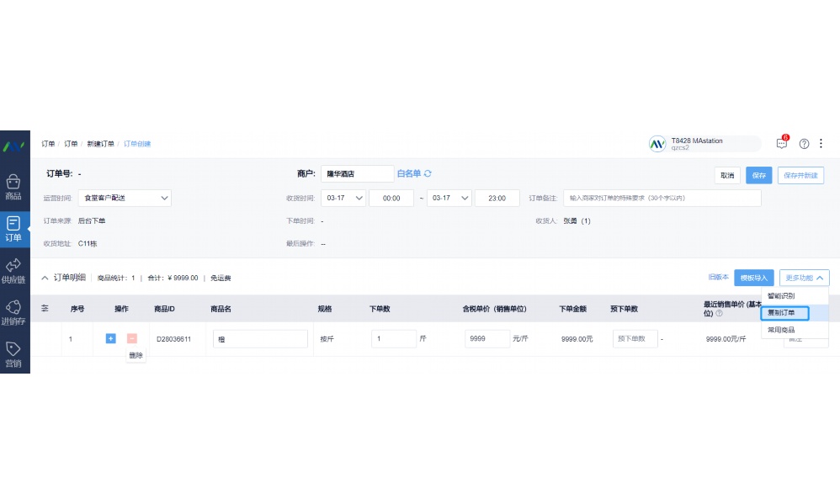
Task: Click the refresh icon beside 白名单
Action: 428,173
